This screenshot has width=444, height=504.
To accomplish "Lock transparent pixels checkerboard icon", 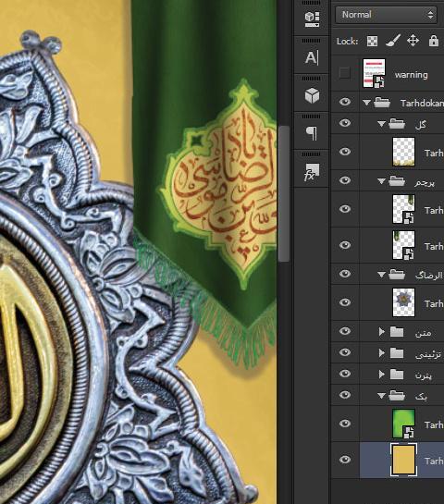I will [x=372, y=41].
